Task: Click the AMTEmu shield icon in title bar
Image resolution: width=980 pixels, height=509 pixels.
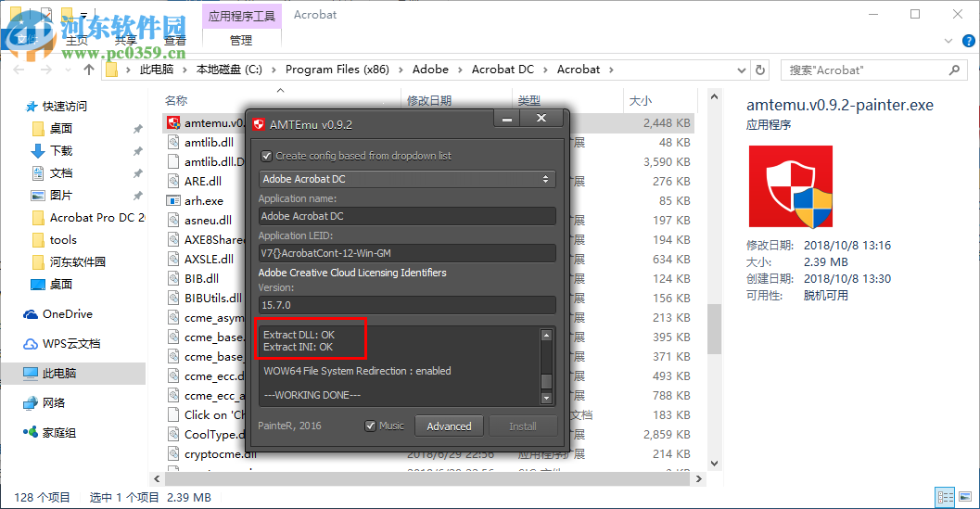Action: click(x=259, y=124)
